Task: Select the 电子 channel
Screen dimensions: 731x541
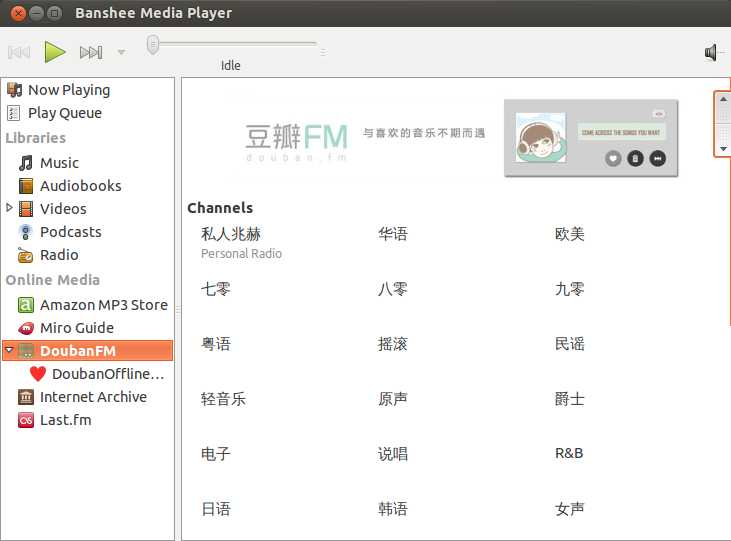Action: [x=215, y=453]
